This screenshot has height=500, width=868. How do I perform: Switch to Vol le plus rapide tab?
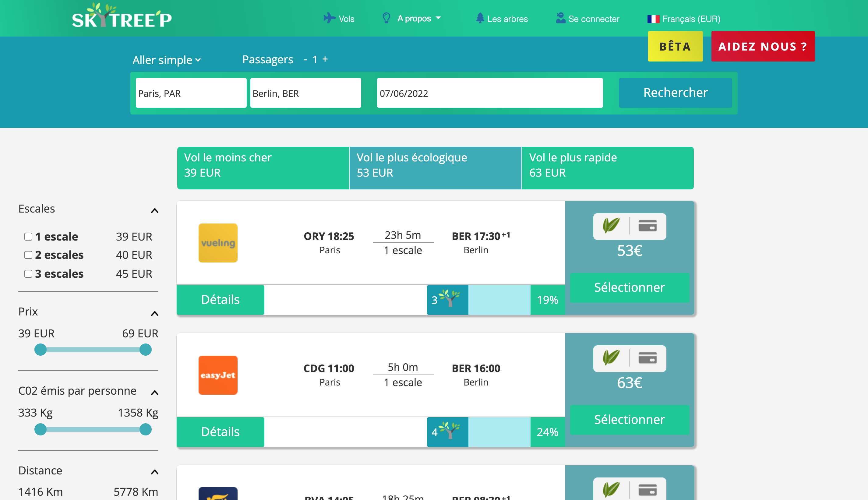coord(607,168)
